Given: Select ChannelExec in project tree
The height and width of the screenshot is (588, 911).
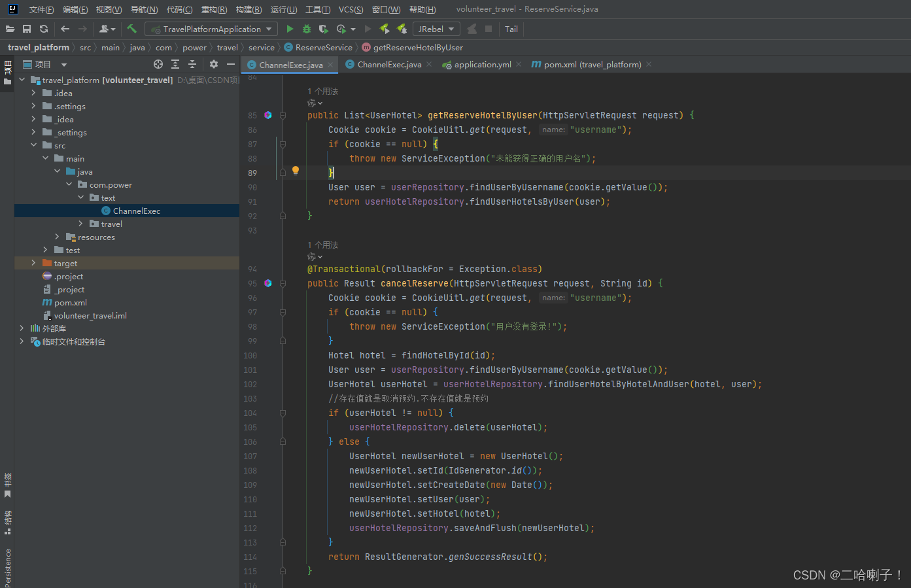Looking at the screenshot, I should [x=127, y=211].
